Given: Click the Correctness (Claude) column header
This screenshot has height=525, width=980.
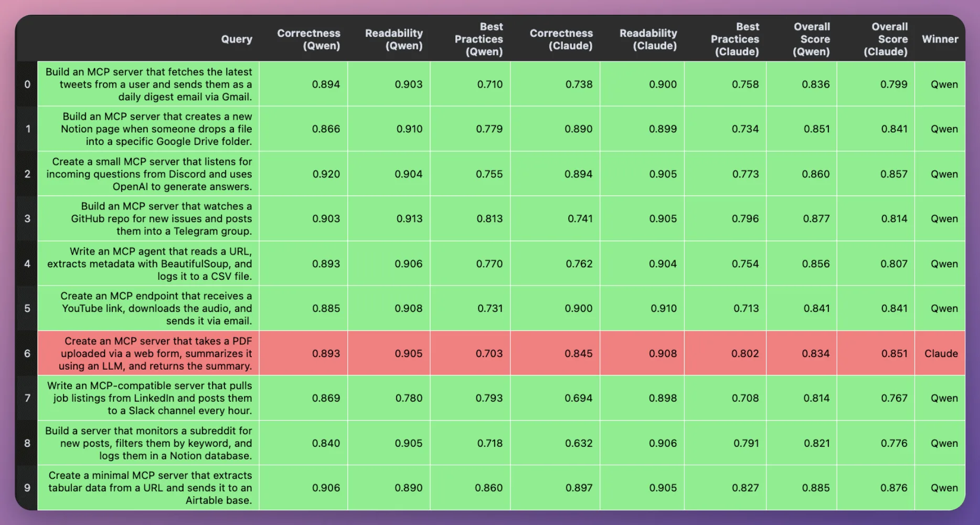Looking at the screenshot, I should tap(561, 39).
